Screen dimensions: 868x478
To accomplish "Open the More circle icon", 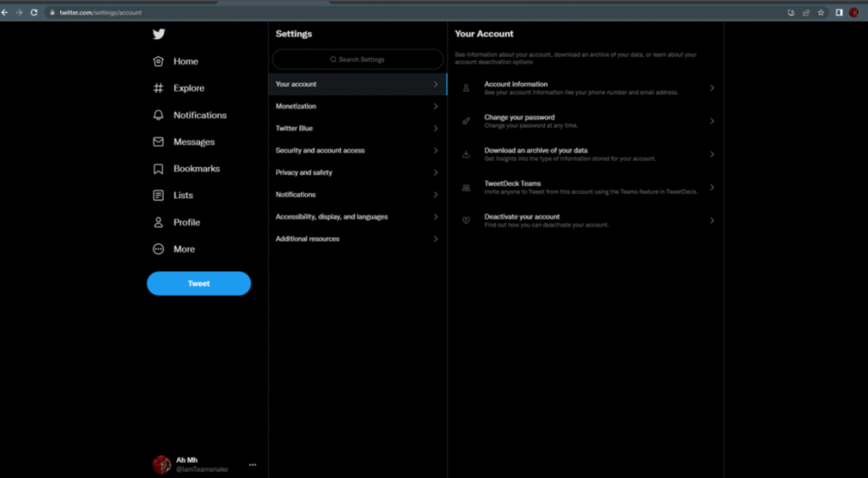I will [159, 249].
